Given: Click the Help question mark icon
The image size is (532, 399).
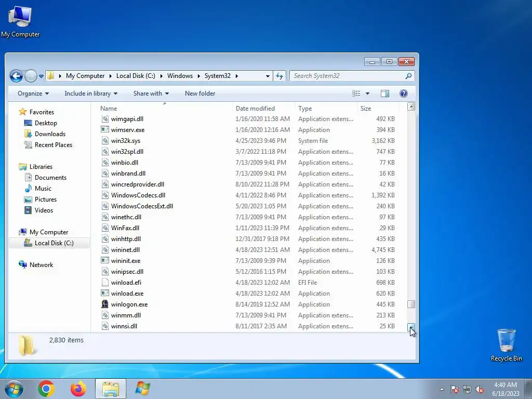Looking at the screenshot, I should point(403,94).
